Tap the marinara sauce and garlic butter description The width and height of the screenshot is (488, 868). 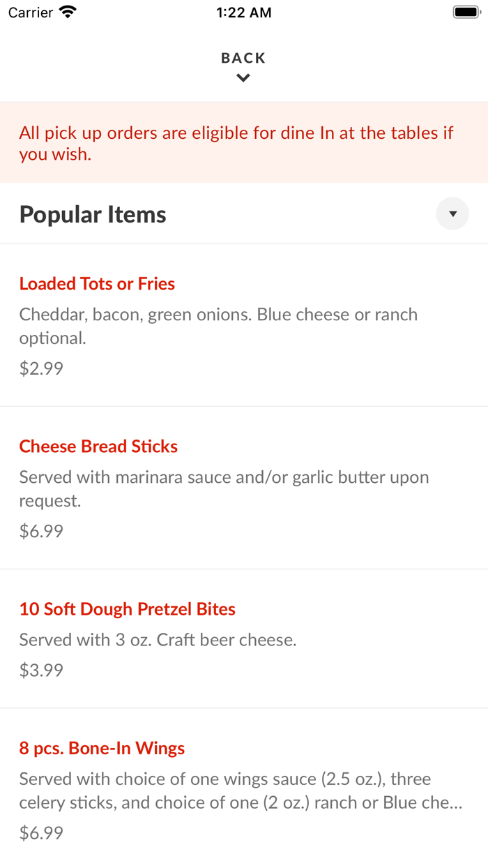click(x=224, y=488)
